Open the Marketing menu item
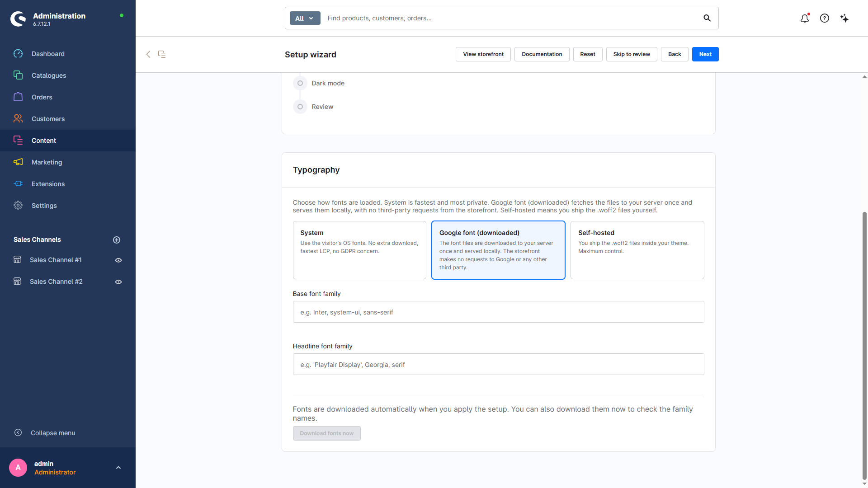Screen dimensions: 868x488 [68, 162]
